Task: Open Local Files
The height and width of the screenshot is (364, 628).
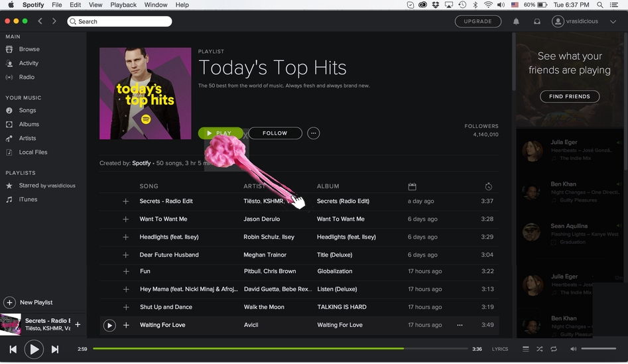Action: click(33, 152)
